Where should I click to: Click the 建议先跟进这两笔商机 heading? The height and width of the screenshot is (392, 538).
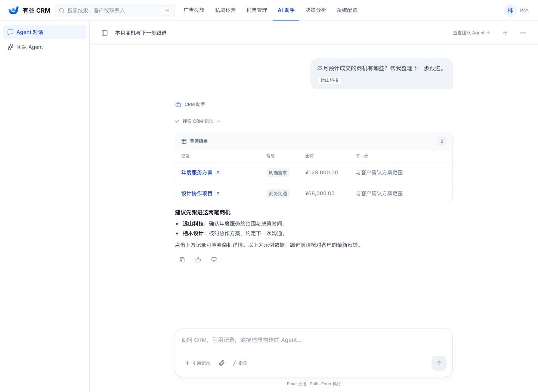tap(203, 212)
